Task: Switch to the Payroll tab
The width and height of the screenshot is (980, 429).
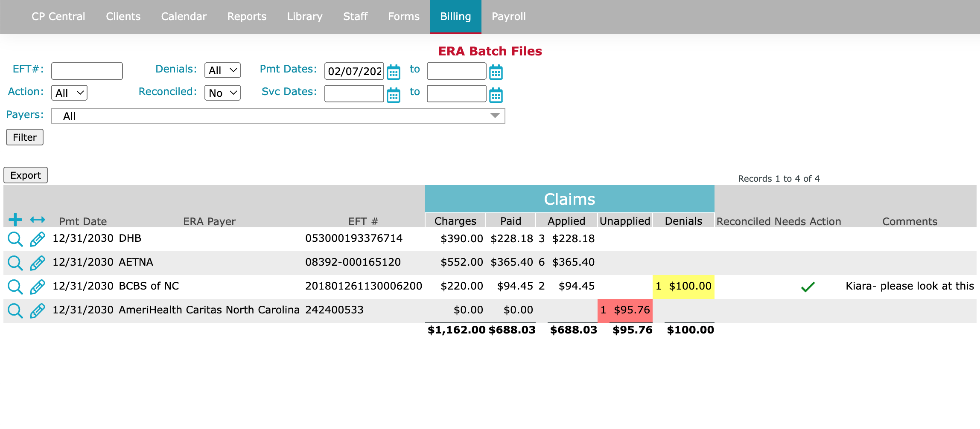Action: point(508,16)
